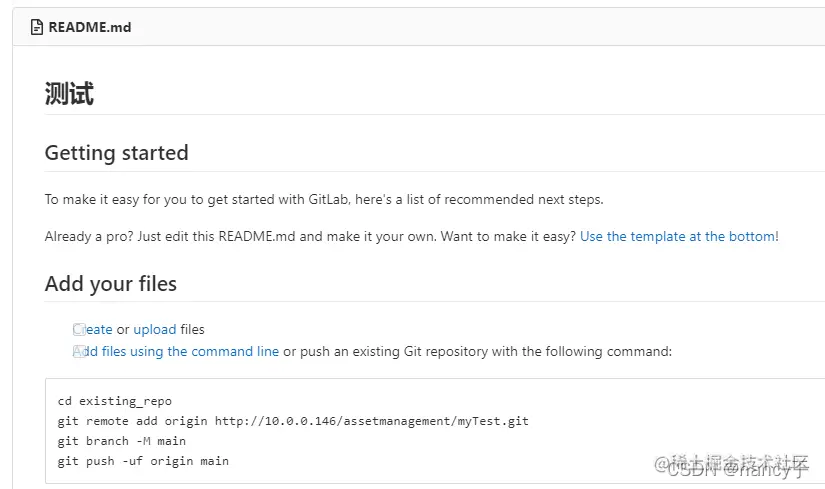Toggle the checkbox beside Add files using command line
The width and height of the screenshot is (825, 489).
pos(79,351)
